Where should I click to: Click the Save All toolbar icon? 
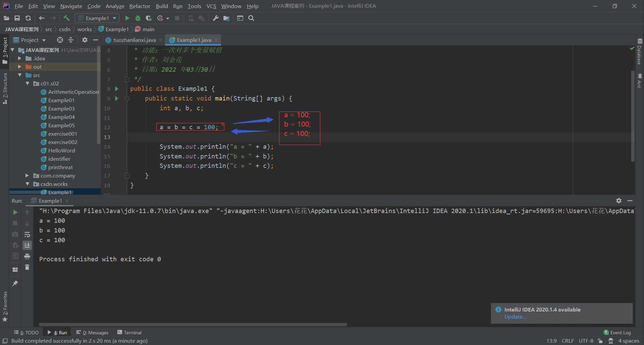coord(17,18)
